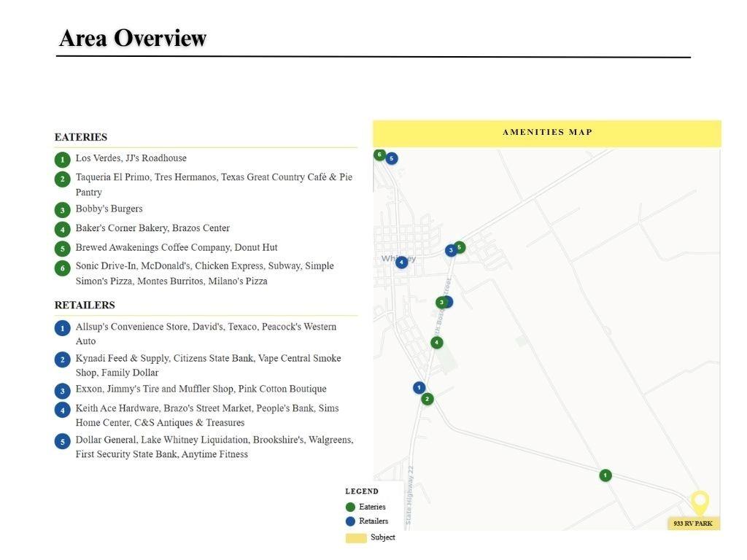Screen dimensions: 747x560
Task: Click green list badge 4 beside Baker's Corner Bakery
Action: [63, 229]
